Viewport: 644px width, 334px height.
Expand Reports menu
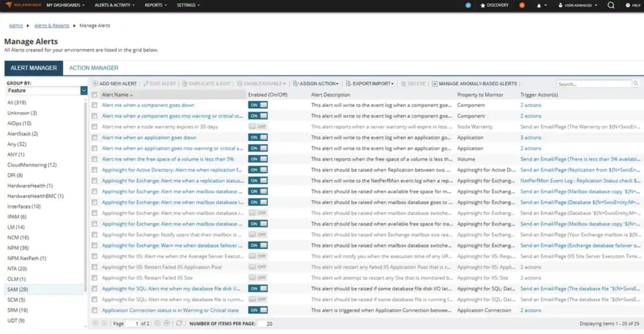(x=155, y=5)
